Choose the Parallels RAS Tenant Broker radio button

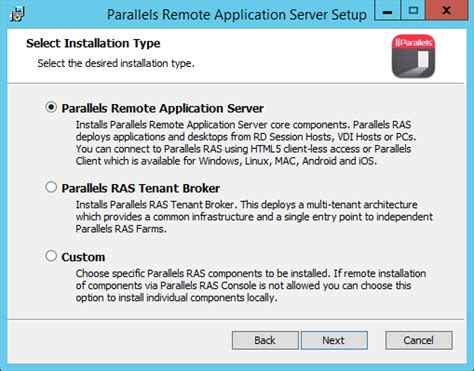pos(51,187)
